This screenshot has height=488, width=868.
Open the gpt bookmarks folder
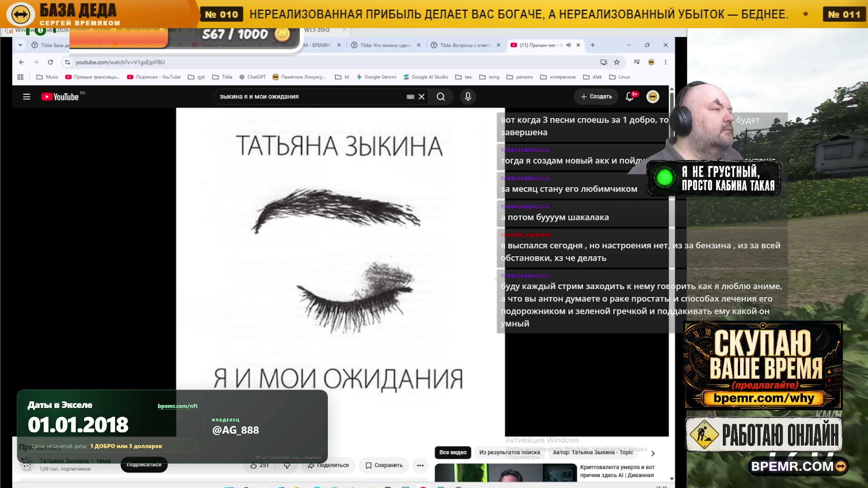tap(197, 77)
